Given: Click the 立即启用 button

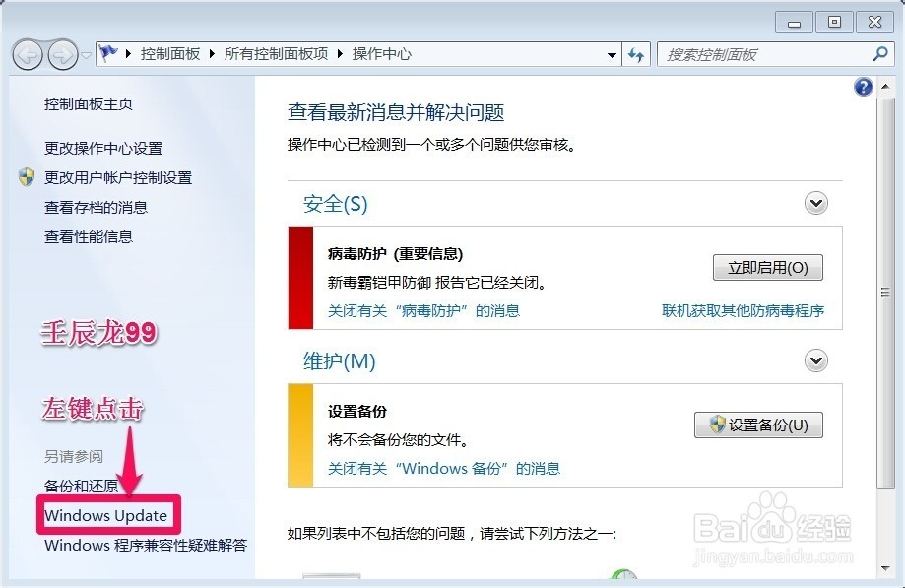Looking at the screenshot, I should click(768, 267).
